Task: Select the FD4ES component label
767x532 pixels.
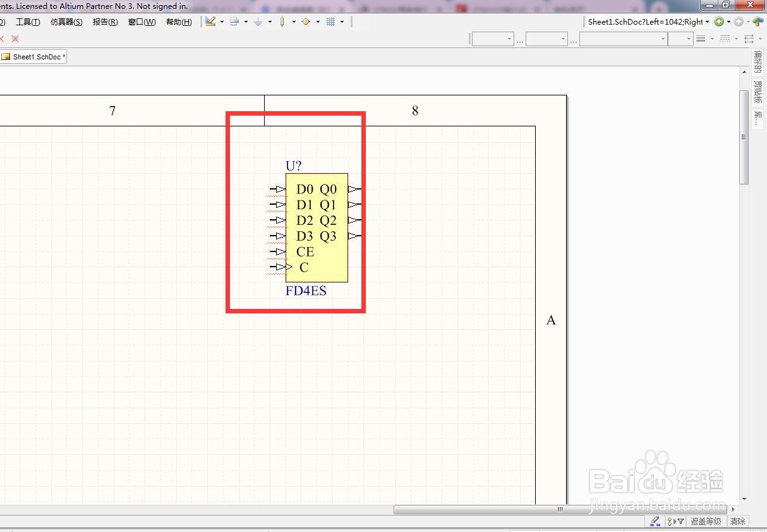Action: (x=306, y=291)
